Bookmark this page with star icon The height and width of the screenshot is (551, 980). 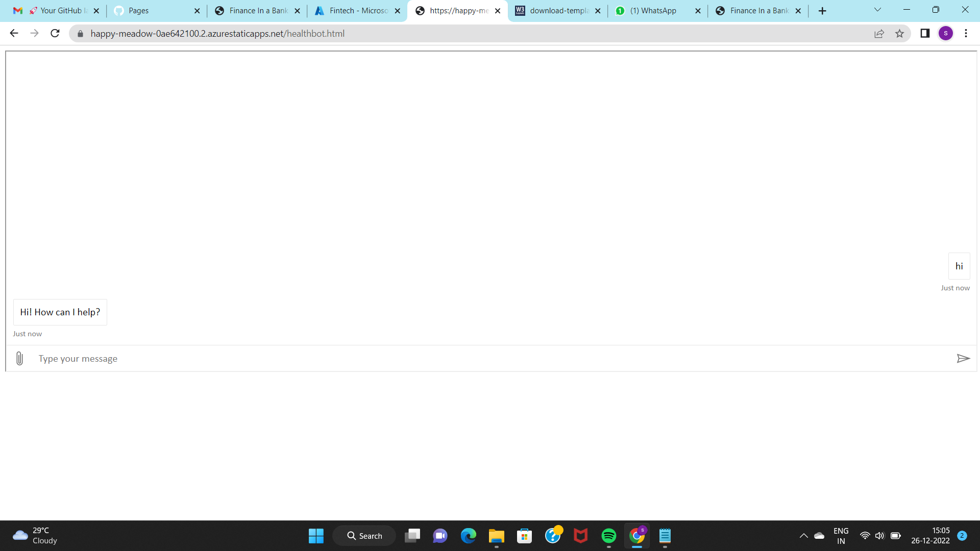click(x=899, y=34)
